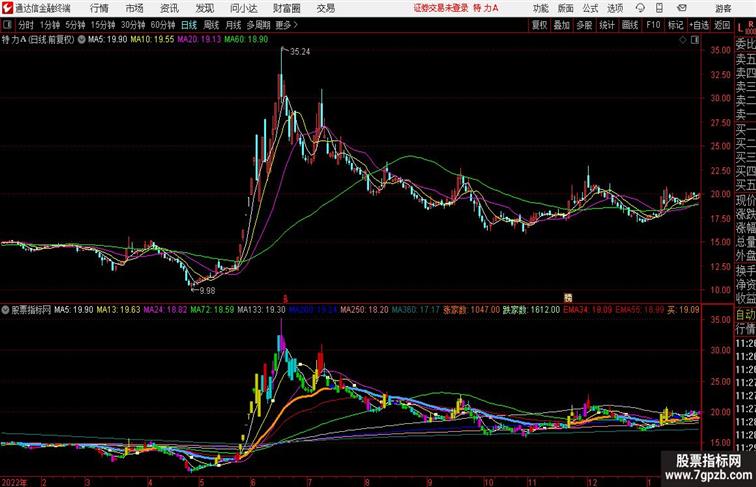Click the diamond icon at chart top right
The image size is (756, 487).
point(683,40)
